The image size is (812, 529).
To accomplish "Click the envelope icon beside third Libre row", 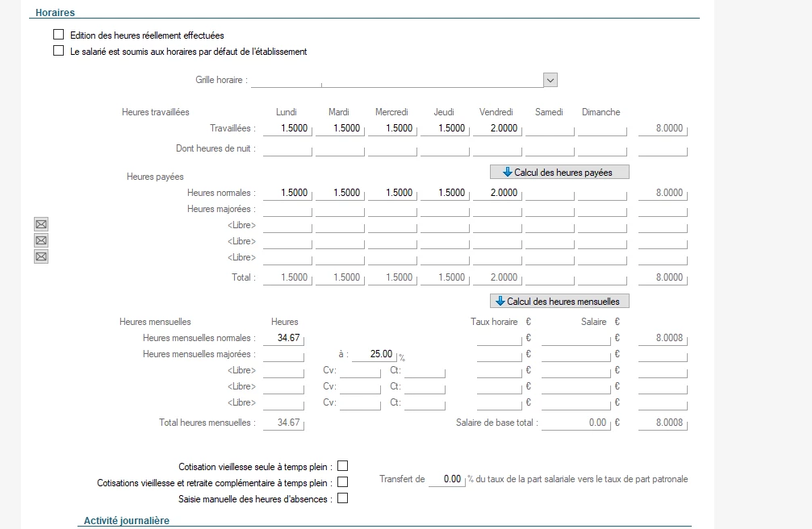I will point(41,256).
